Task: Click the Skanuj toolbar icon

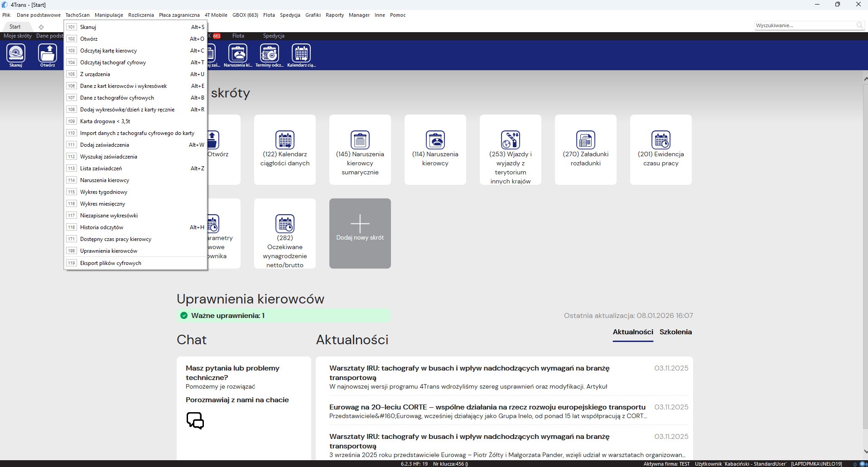Action: click(x=16, y=55)
